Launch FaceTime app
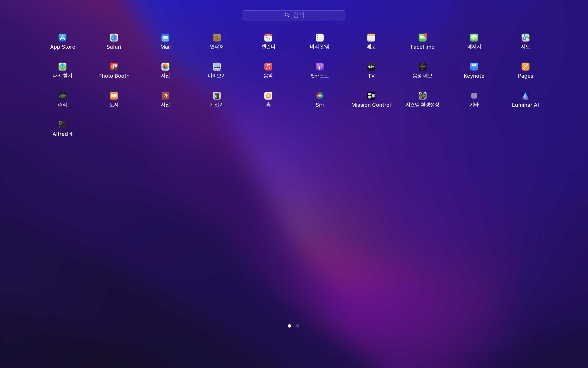The height and width of the screenshot is (368, 588). [x=423, y=38]
